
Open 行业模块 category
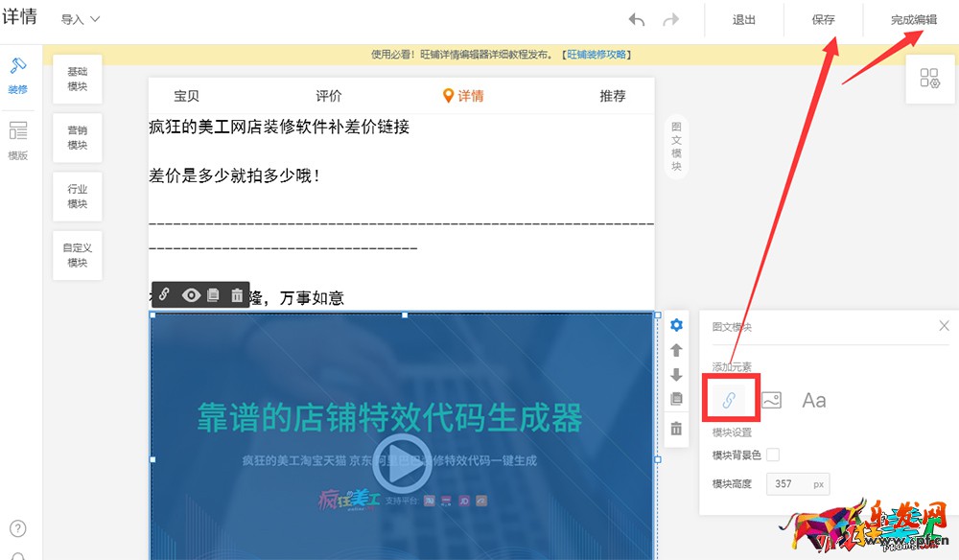77,197
